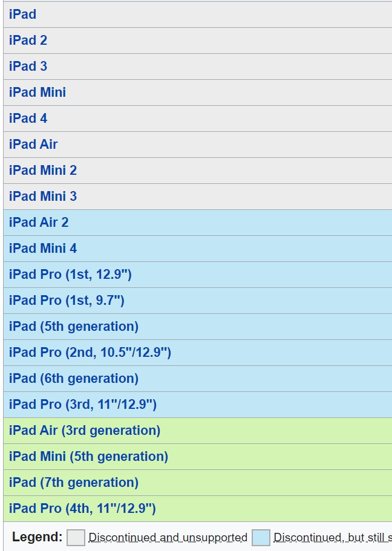Select the iPad Mini 2 link
Image resolution: width=392 pixels, height=551 pixels.
43,171
